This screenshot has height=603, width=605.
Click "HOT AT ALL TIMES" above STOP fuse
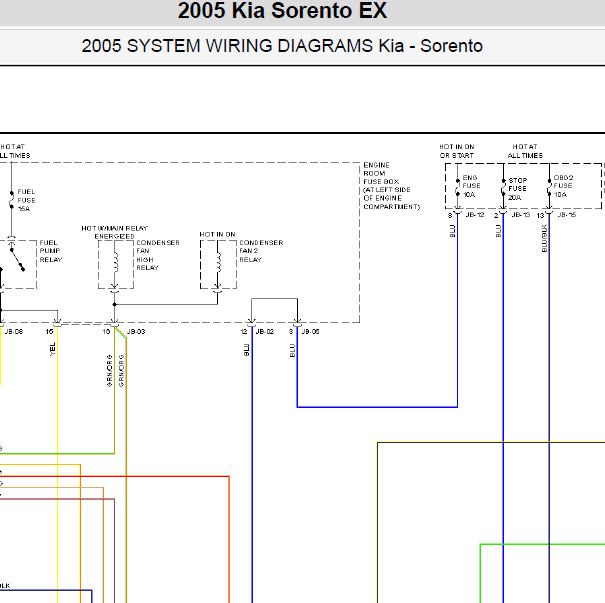pos(525,151)
